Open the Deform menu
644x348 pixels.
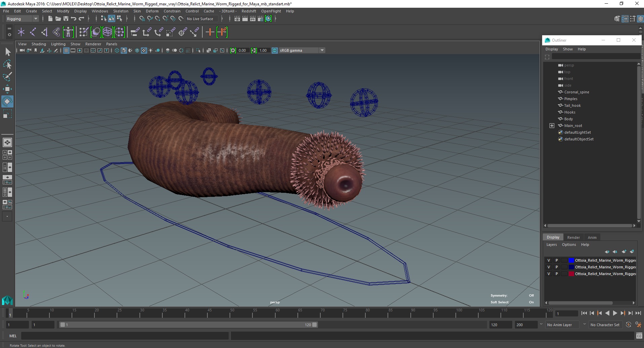(152, 11)
